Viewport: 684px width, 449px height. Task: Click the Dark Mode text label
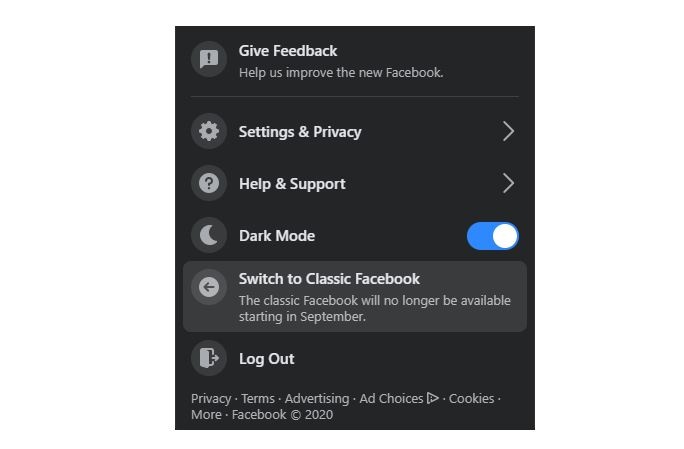(277, 236)
